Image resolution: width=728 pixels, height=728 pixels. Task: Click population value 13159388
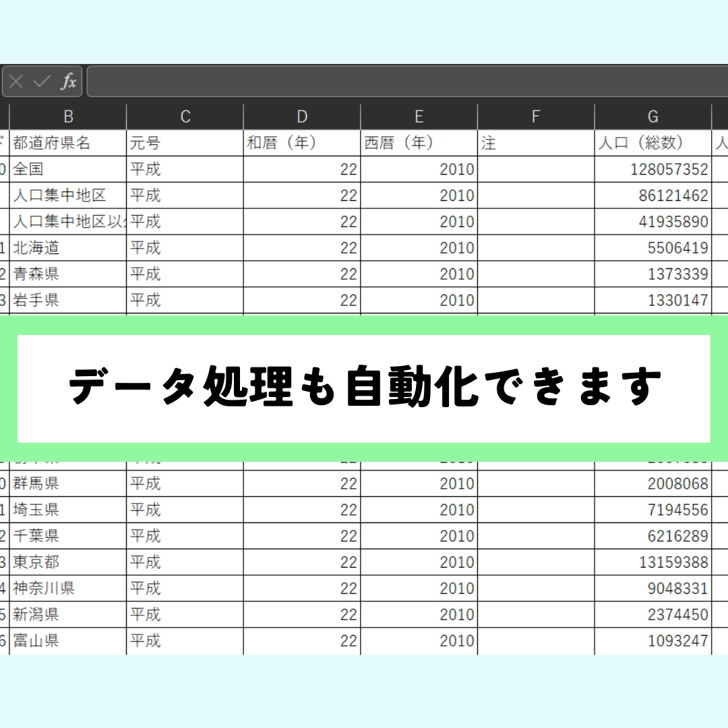pos(653,562)
